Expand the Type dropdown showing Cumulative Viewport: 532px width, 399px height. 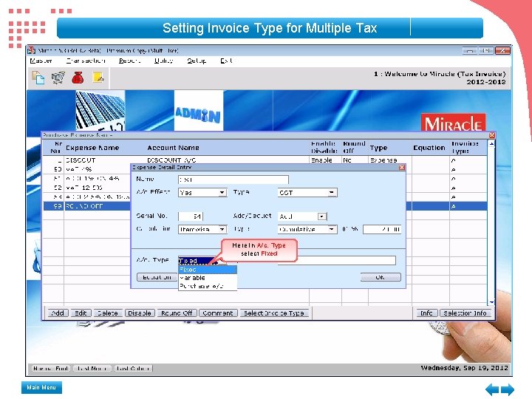[332, 229]
